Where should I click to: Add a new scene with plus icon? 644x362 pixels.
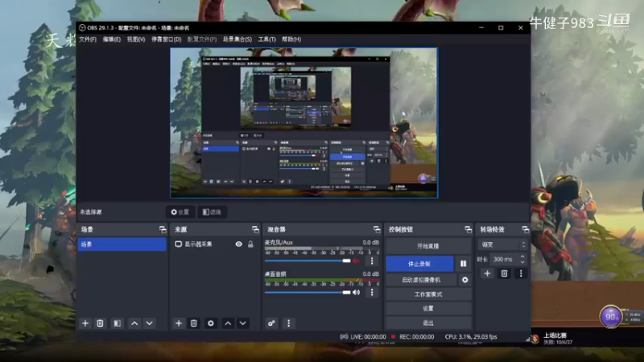(x=85, y=323)
